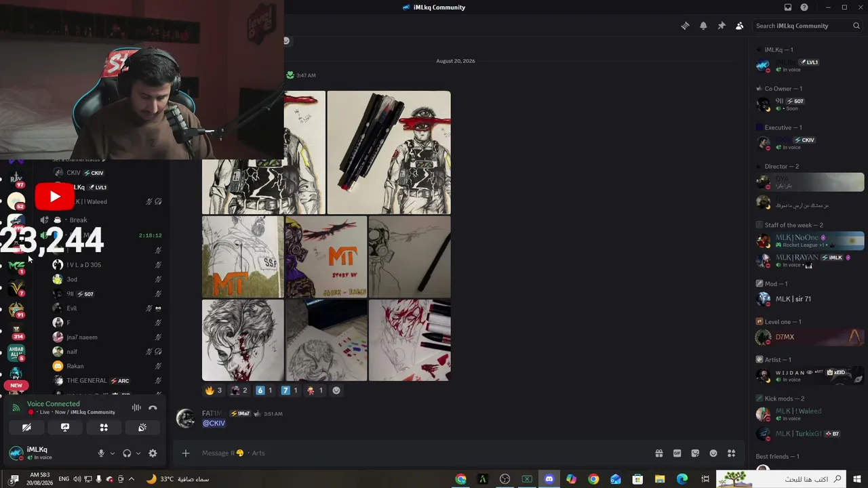868x488 pixels.
Task: Open the S.S.F helmet MT drawing
Action: click(x=243, y=257)
